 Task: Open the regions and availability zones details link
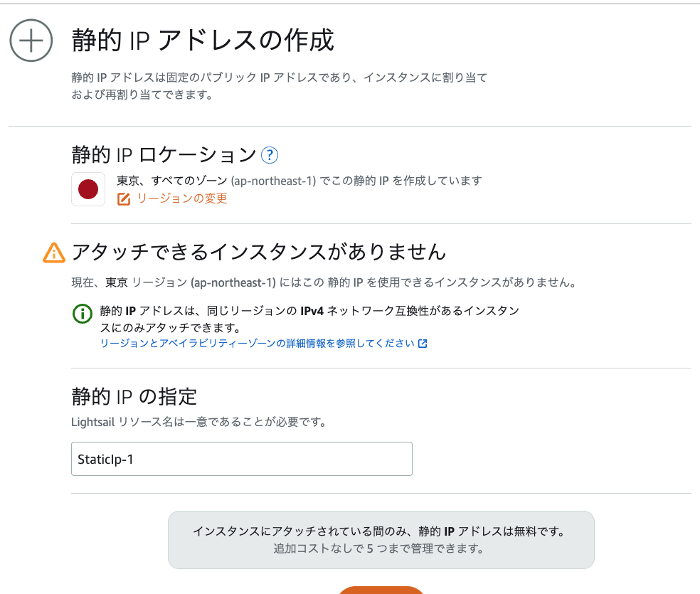pyautogui.click(x=257, y=344)
